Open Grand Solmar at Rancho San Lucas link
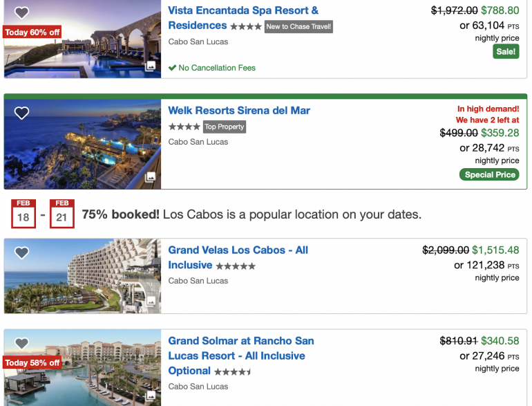The height and width of the screenshot is (406, 532). click(240, 356)
